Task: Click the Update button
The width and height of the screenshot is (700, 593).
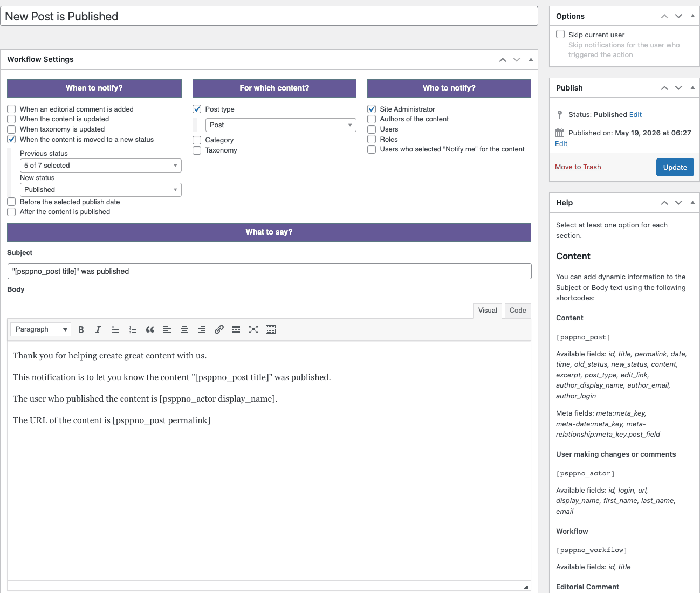Action: click(675, 167)
